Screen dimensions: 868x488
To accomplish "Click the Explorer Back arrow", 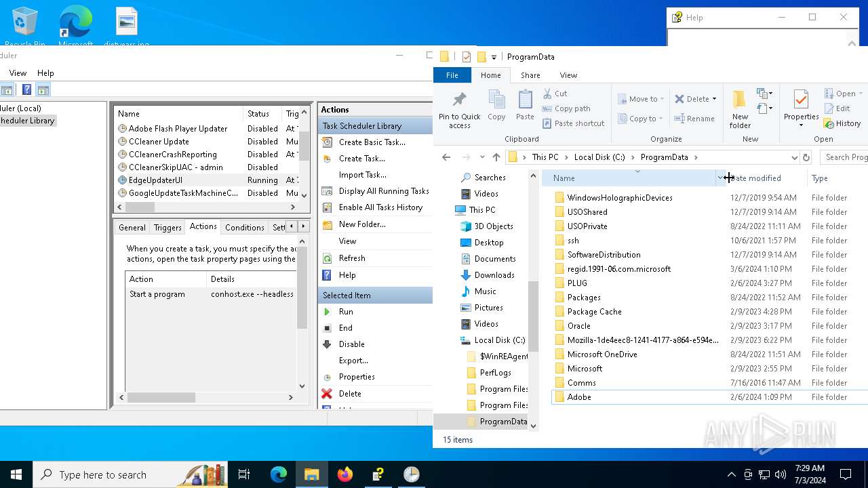I will click(x=446, y=157).
